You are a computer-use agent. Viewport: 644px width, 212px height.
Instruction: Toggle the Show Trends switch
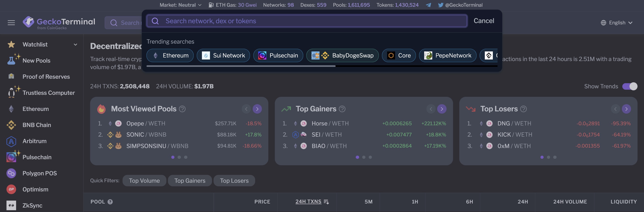(629, 86)
